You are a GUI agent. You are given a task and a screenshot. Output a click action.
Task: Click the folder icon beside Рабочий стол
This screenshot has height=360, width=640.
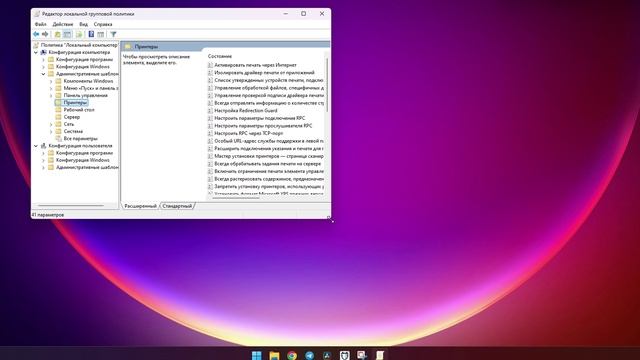[x=58, y=110]
